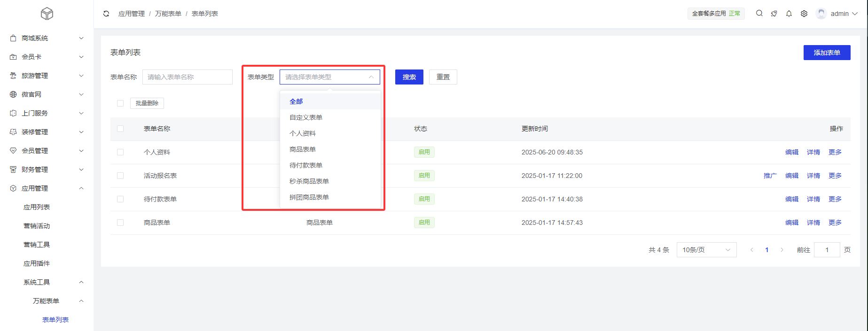The image size is (868, 331).
Task: Open the search magnifier icon in header
Action: [759, 14]
